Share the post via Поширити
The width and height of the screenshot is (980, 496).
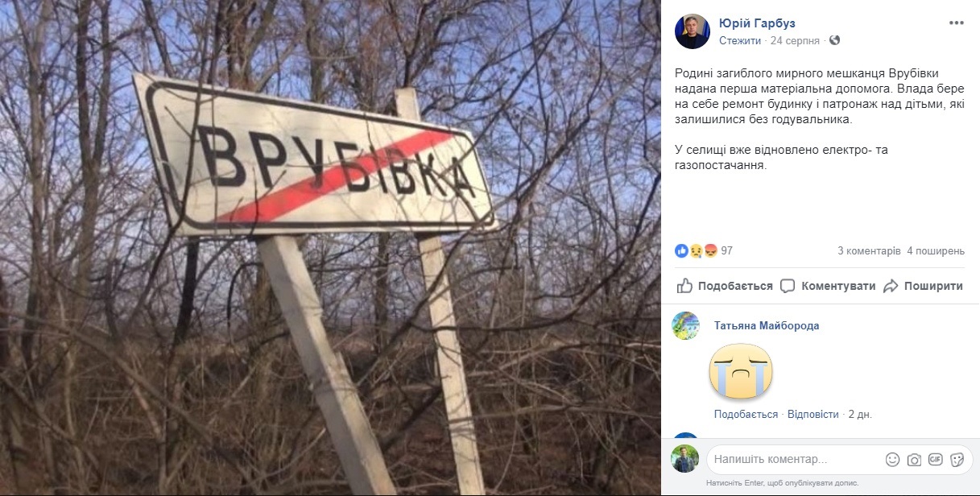point(923,286)
